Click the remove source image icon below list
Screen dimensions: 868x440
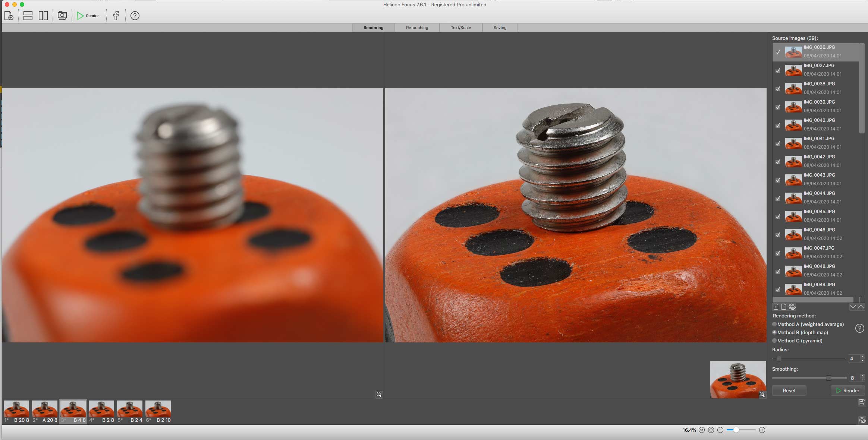(784, 307)
